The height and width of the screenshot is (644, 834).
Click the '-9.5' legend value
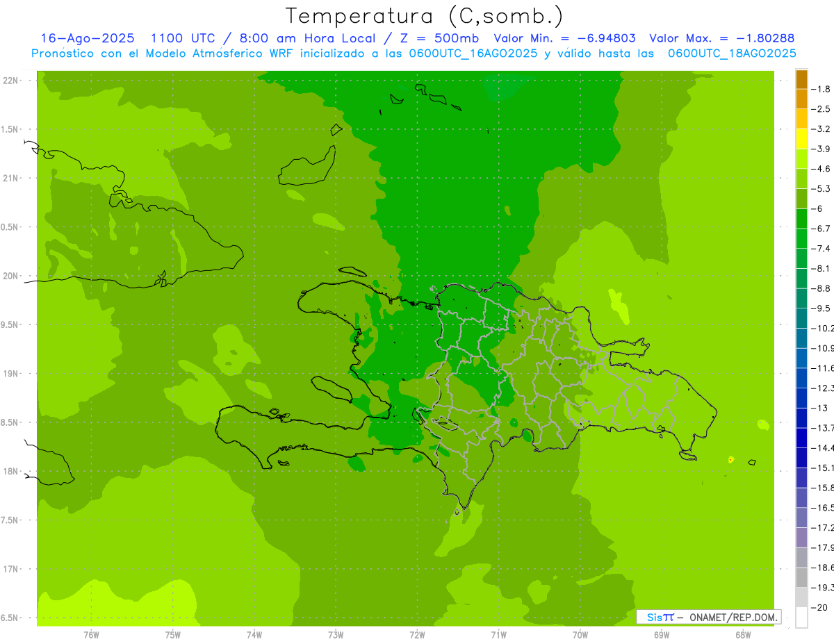click(821, 308)
